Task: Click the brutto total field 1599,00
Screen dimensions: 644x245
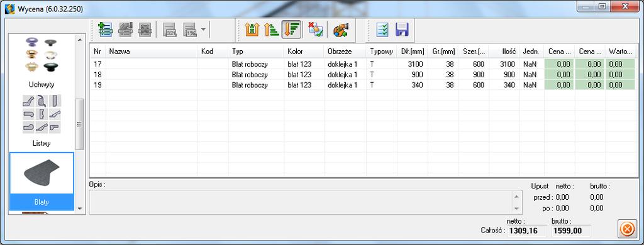Action: coord(571,231)
